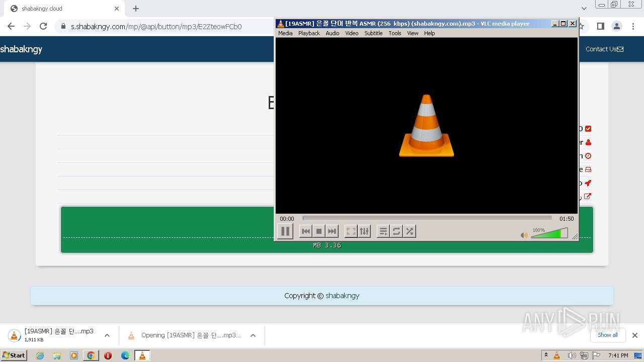Pause playback in VLC
The height and width of the screenshot is (362, 644).
[285, 231]
